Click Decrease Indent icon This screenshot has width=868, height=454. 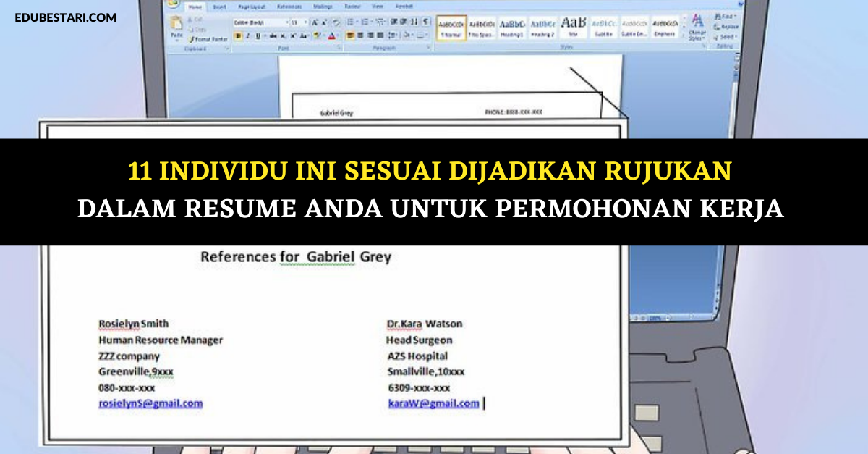(x=393, y=22)
